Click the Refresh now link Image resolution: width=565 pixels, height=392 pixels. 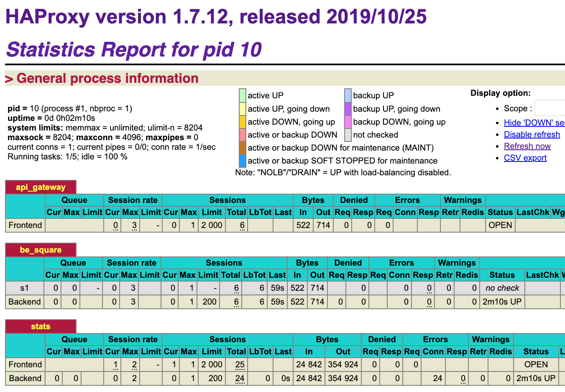coord(527,146)
